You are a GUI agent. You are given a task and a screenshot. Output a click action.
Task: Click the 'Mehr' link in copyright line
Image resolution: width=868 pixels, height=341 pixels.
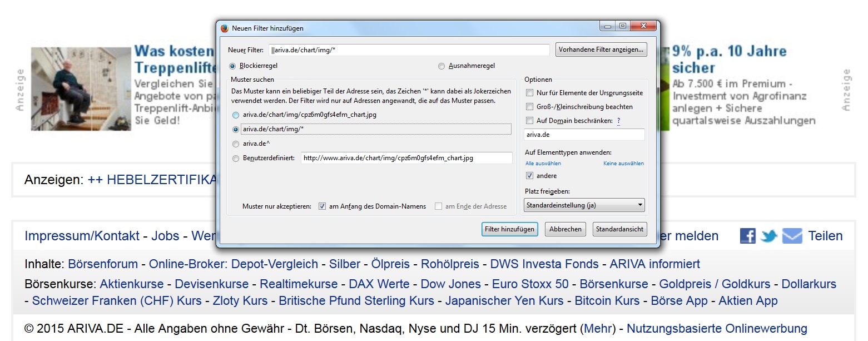[x=598, y=329]
